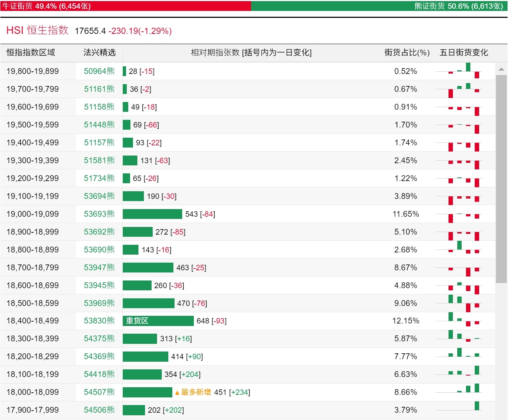Select warrant 54506熊
This screenshot has width=509, height=420.
point(99,410)
